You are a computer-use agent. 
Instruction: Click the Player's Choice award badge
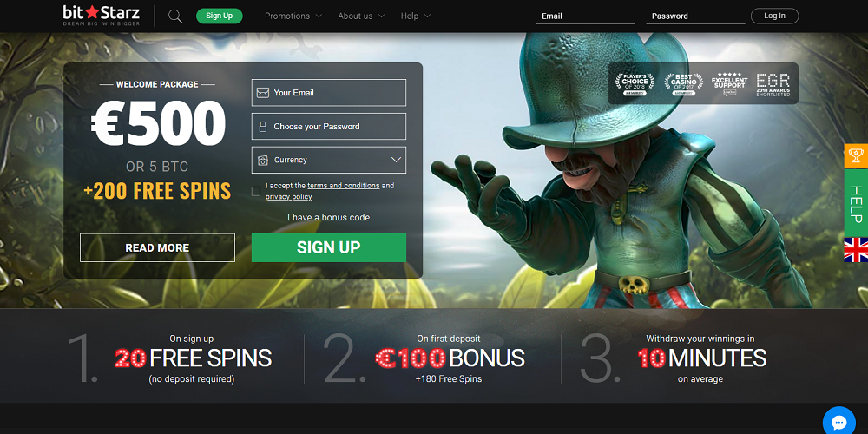click(x=635, y=84)
